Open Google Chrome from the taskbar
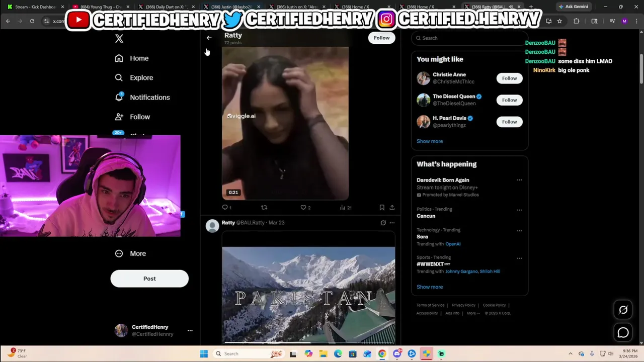The width and height of the screenshot is (644, 362). point(382,353)
